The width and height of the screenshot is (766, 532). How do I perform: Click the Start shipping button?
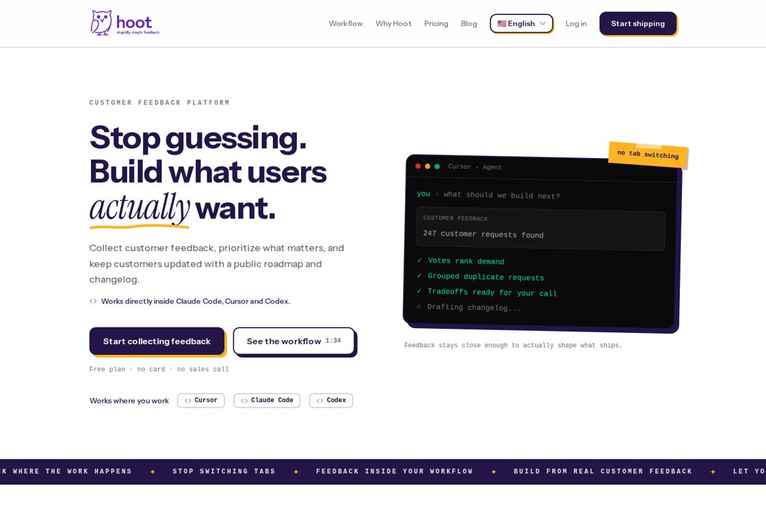pos(637,23)
